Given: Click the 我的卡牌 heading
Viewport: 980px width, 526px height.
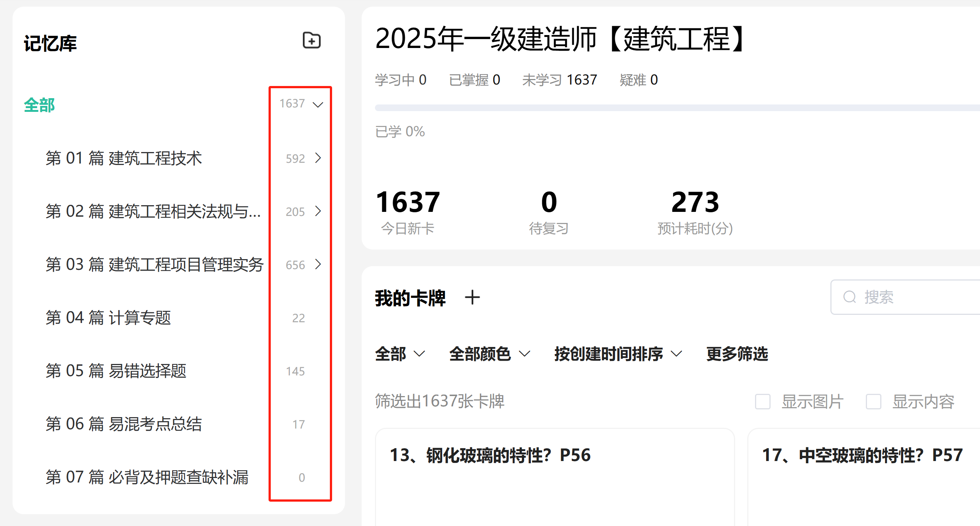Looking at the screenshot, I should (410, 298).
